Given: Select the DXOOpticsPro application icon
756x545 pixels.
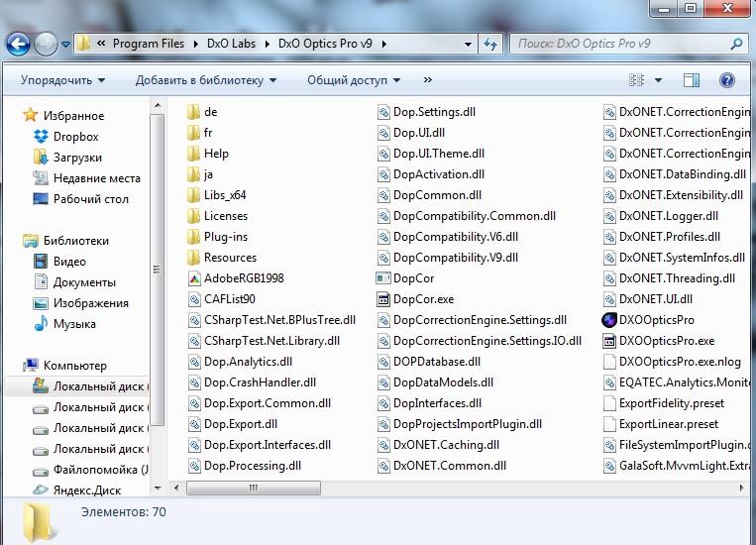Looking at the screenshot, I should (609, 320).
